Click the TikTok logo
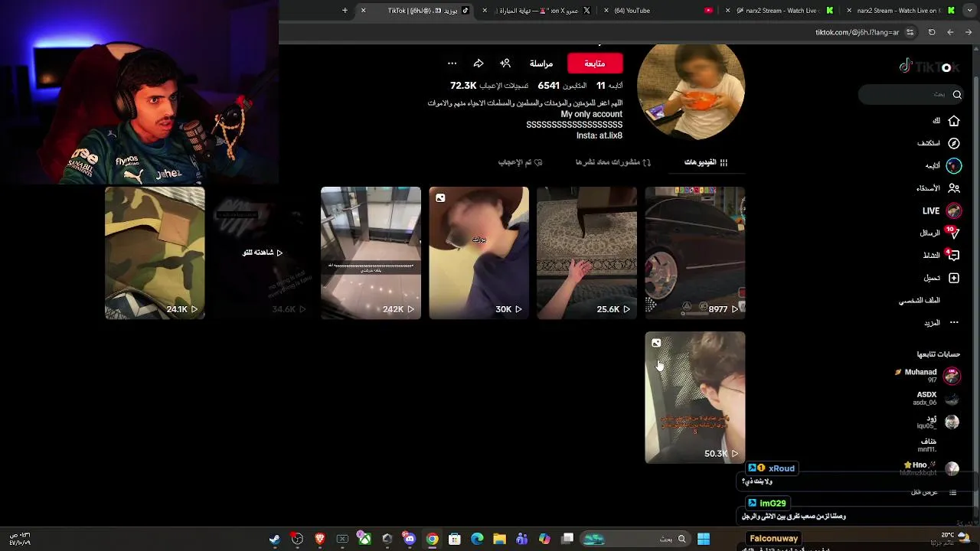Screen dimensions: 980x551 pyautogui.click(x=929, y=67)
